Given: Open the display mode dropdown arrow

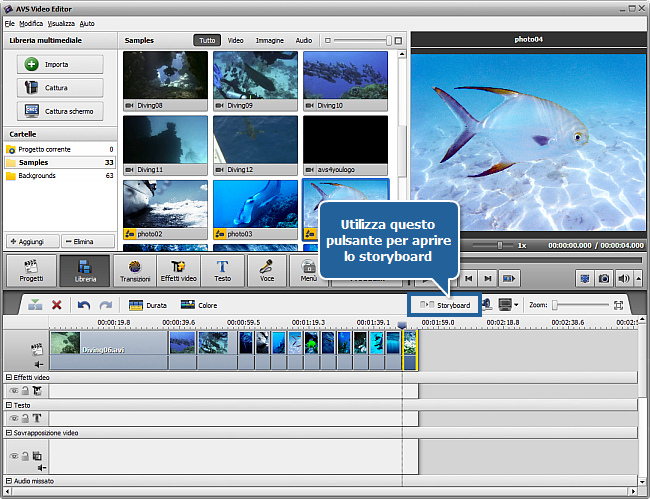Looking at the screenshot, I should tap(516, 305).
